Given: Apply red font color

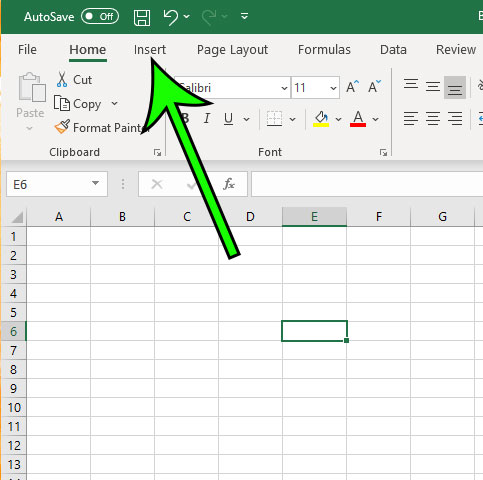Looking at the screenshot, I should (358, 119).
